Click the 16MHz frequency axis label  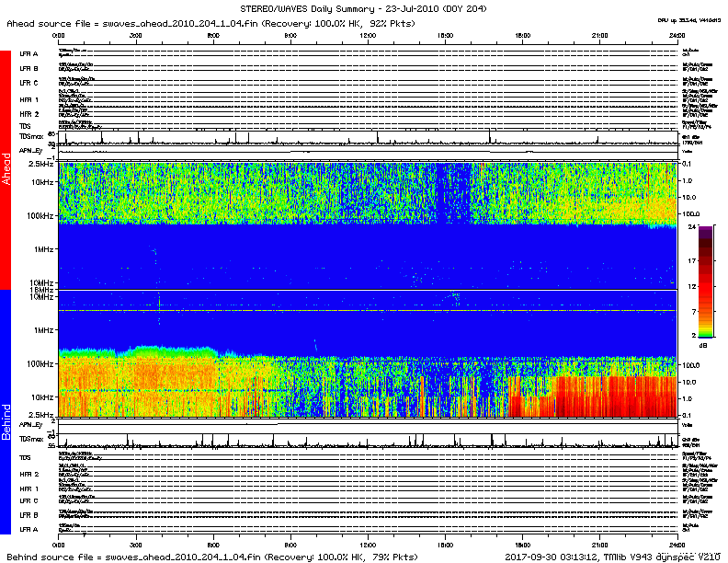[43, 290]
